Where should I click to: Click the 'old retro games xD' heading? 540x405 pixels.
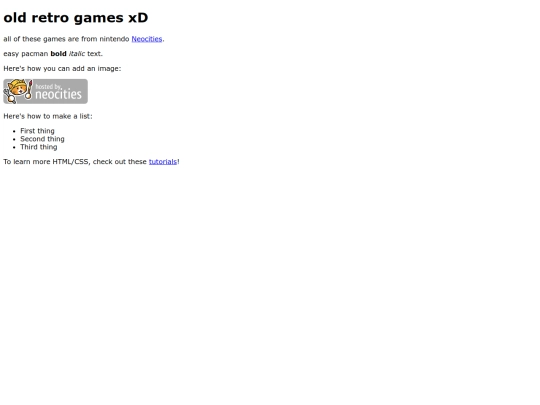click(76, 18)
